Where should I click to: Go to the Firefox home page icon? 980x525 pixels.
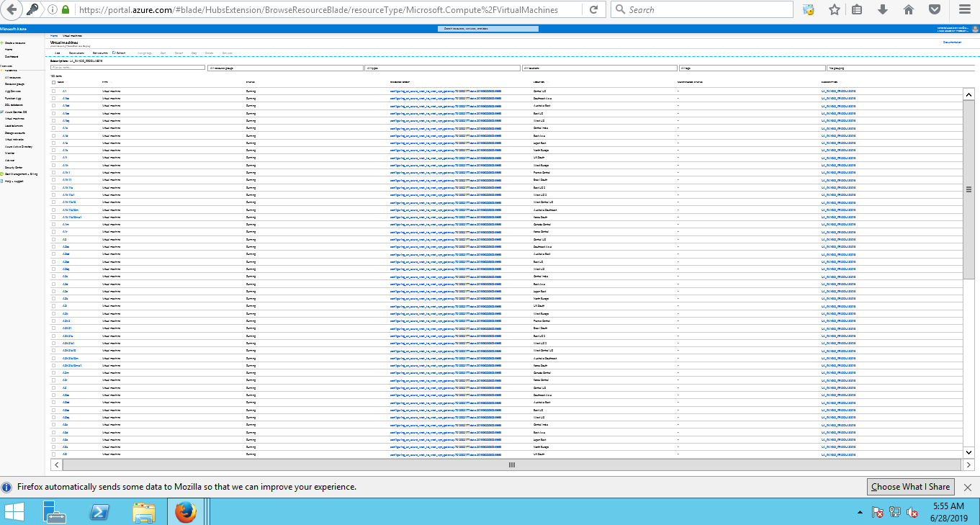pos(909,10)
